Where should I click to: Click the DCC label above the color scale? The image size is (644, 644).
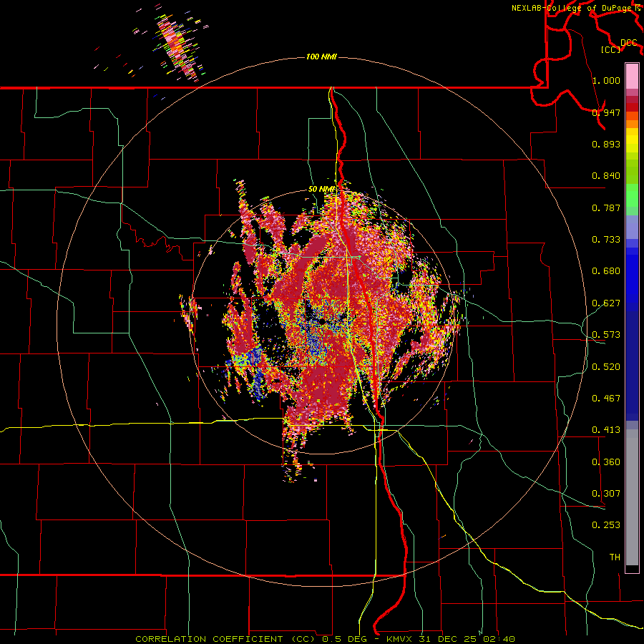628,43
